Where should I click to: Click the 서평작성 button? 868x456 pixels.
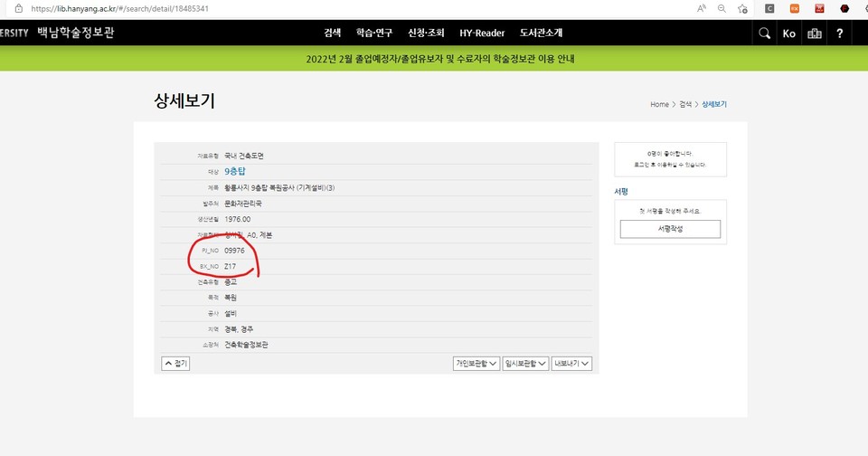[x=670, y=229]
